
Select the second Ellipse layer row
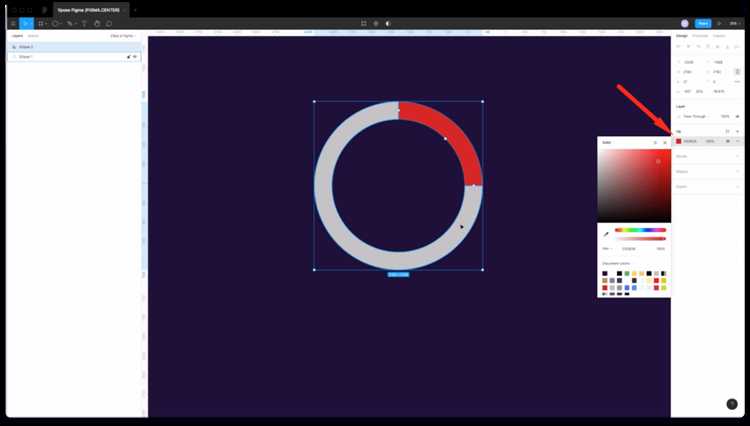75,56
